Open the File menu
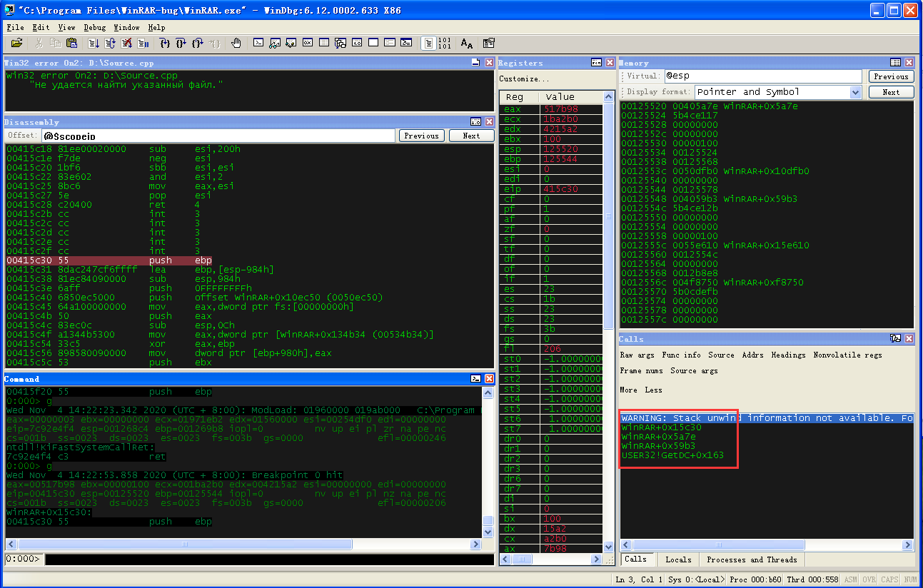The image size is (923, 588). (15, 27)
